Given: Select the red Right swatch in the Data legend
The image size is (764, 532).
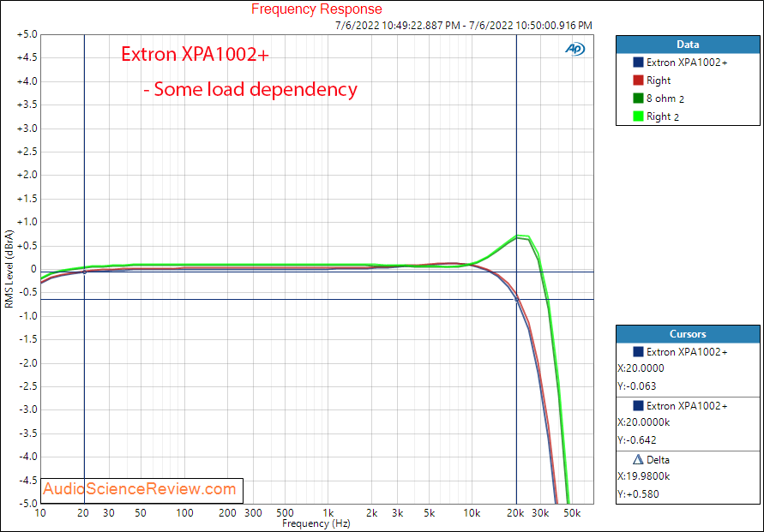Looking at the screenshot, I should (638, 81).
